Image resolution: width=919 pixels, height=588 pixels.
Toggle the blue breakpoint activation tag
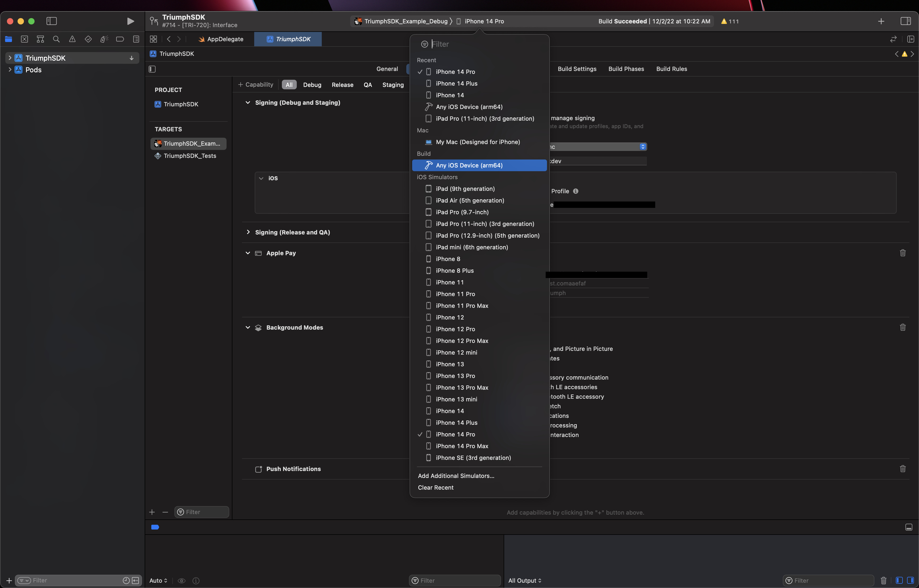coord(155,527)
